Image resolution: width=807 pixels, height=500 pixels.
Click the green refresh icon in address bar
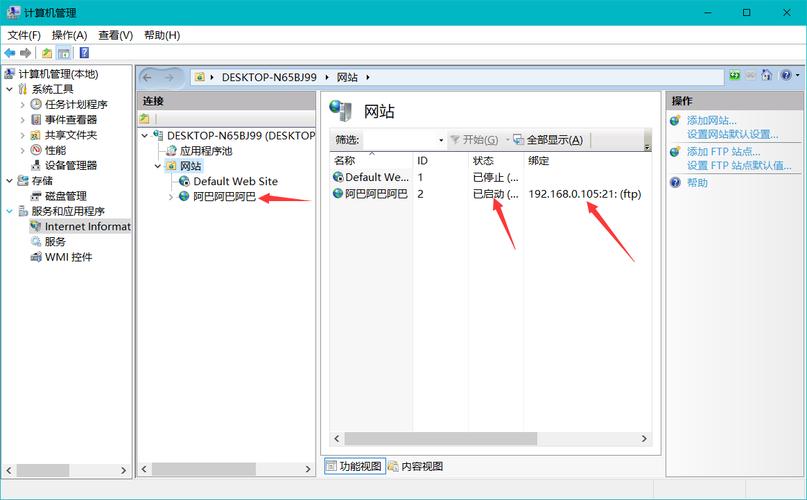pyautogui.click(x=735, y=76)
